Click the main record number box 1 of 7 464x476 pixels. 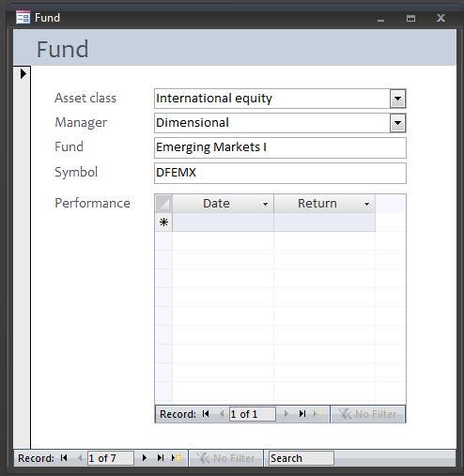(111, 458)
